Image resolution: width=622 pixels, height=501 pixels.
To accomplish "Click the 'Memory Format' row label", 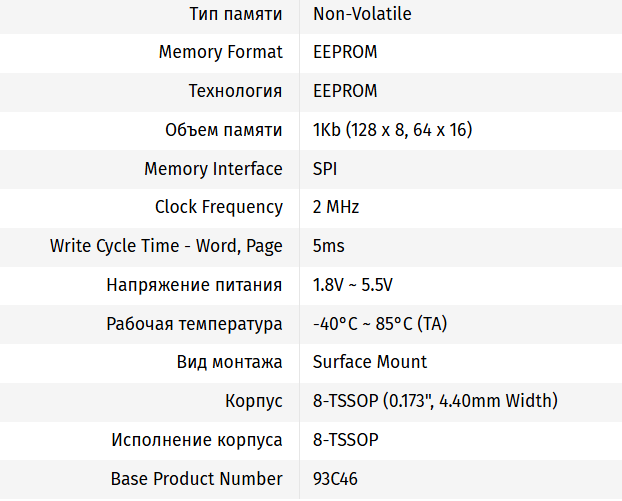I will [220, 52].
